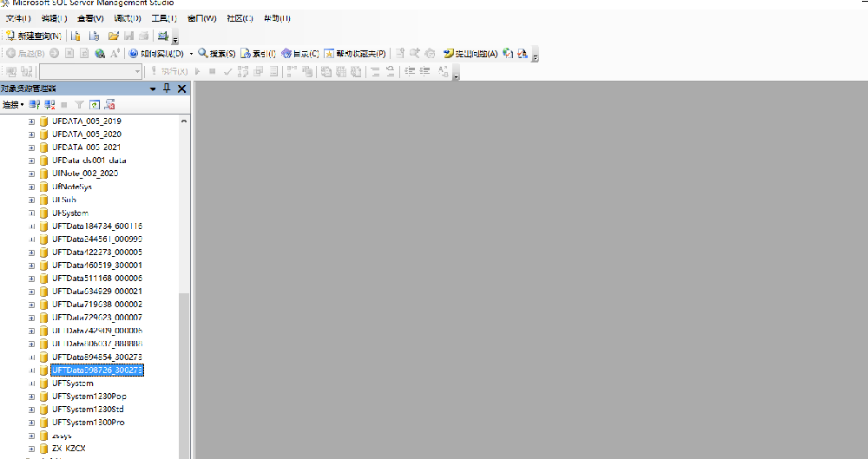Toggle the auto-hide pin of Object Explorer
868x459 pixels.
[x=167, y=89]
